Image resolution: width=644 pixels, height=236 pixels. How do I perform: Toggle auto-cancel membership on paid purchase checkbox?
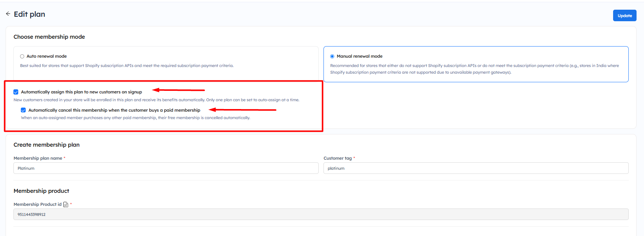[23, 110]
